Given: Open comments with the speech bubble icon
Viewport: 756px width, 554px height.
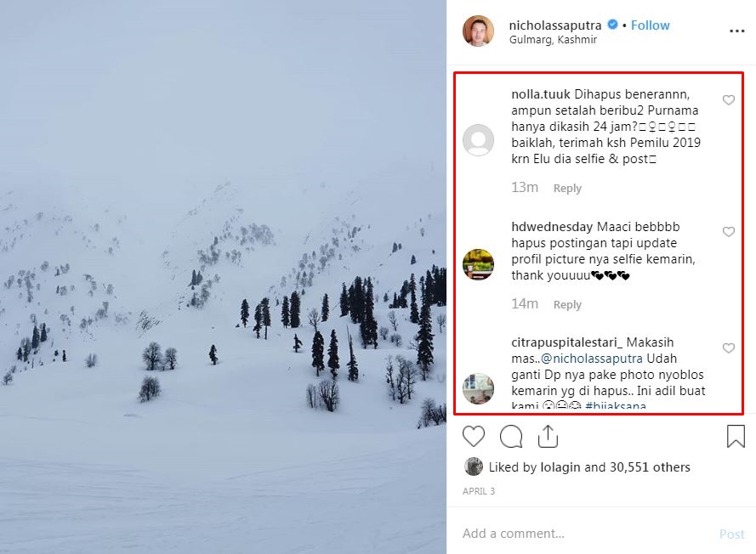Looking at the screenshot, I should click(x=511, y=437).
